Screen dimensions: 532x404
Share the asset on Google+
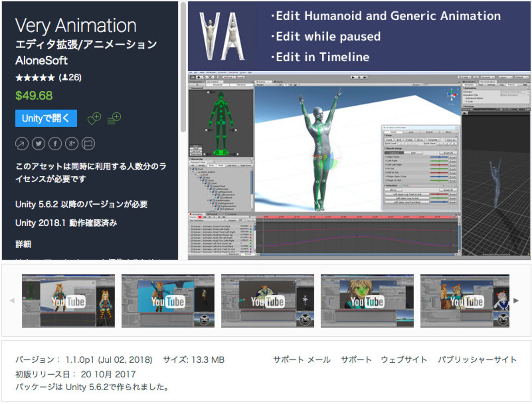coord(72,144)
